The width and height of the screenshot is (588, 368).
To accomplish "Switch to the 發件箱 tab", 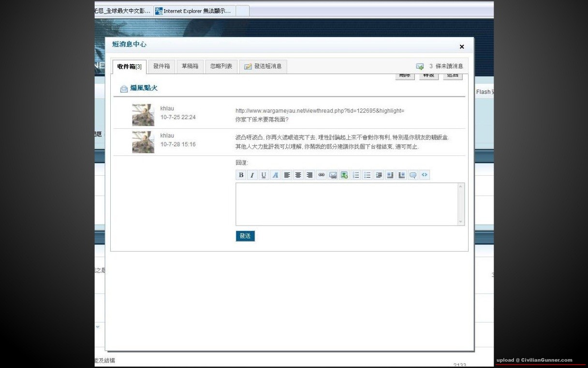I will [162, 66].
